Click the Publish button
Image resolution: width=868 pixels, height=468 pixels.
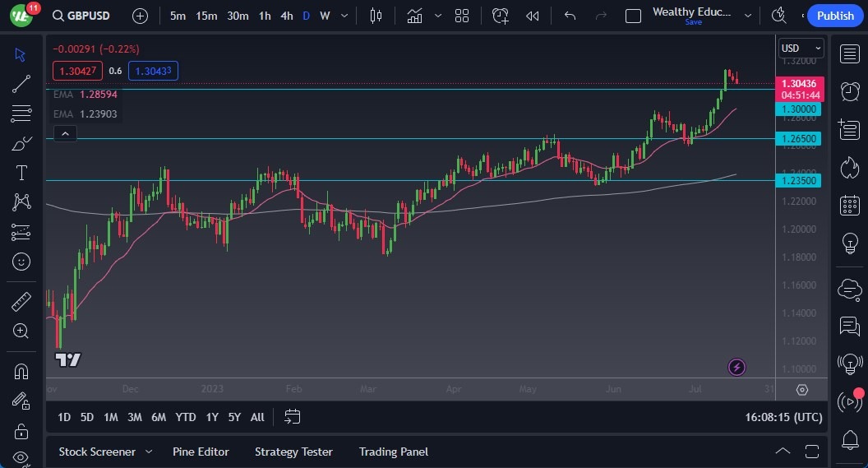(835, 16)
